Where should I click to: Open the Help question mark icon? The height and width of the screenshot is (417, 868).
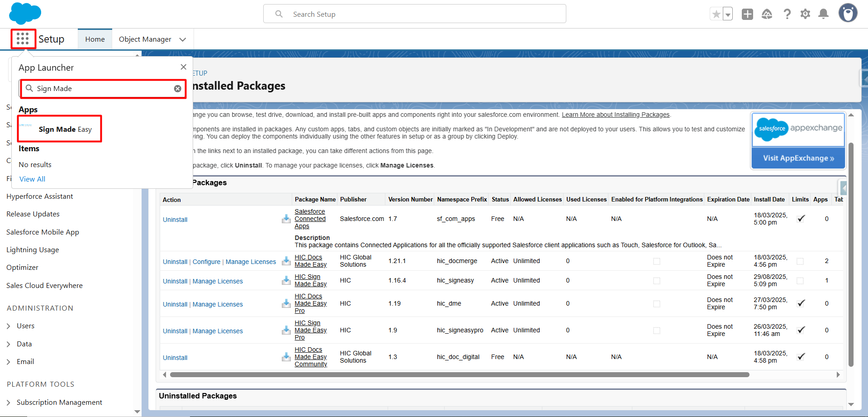tap(787, 14)
